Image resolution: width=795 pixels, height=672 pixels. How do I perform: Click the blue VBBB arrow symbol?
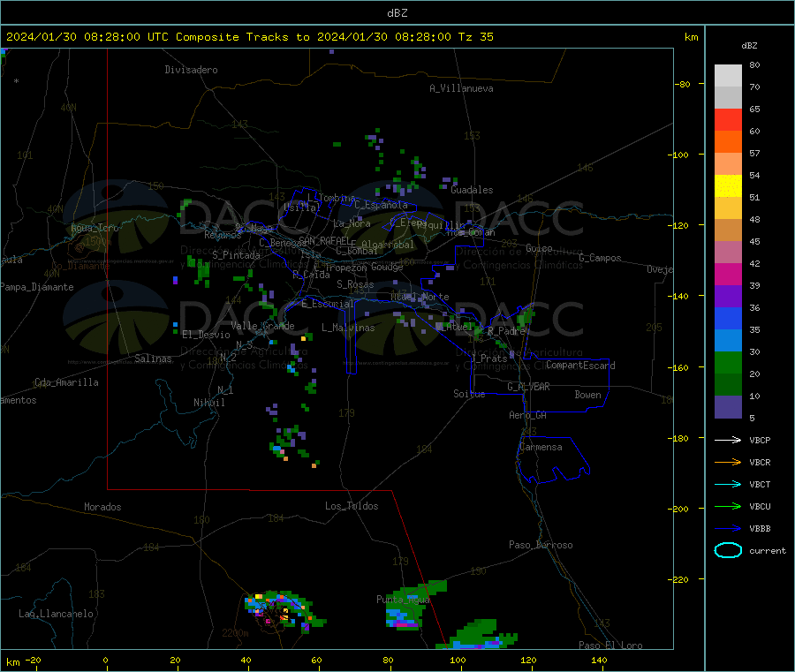tap(728, 529)
